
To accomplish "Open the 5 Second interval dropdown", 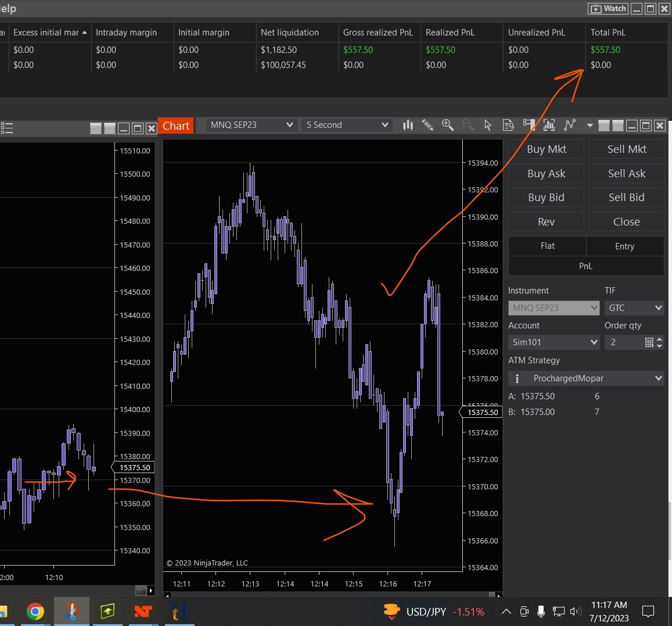I will (x=347, y=125).
